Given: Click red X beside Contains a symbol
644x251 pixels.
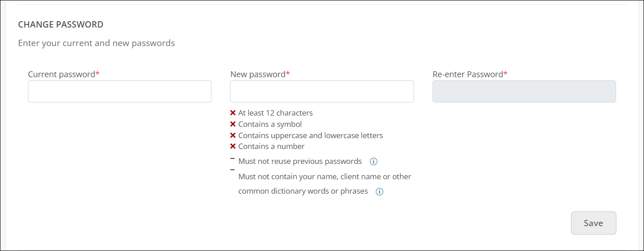Looking at the screenshot, I should (x=233, y=124).
